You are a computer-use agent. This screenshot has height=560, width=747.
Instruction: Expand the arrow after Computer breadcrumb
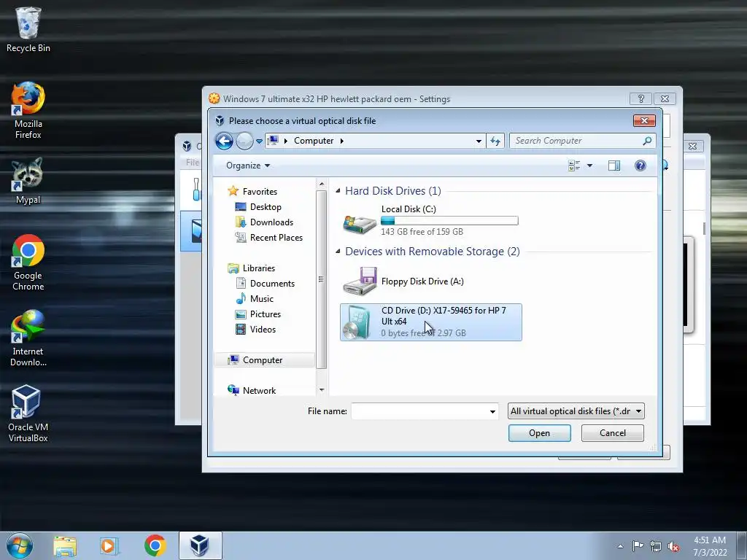[x=341, y=141]
